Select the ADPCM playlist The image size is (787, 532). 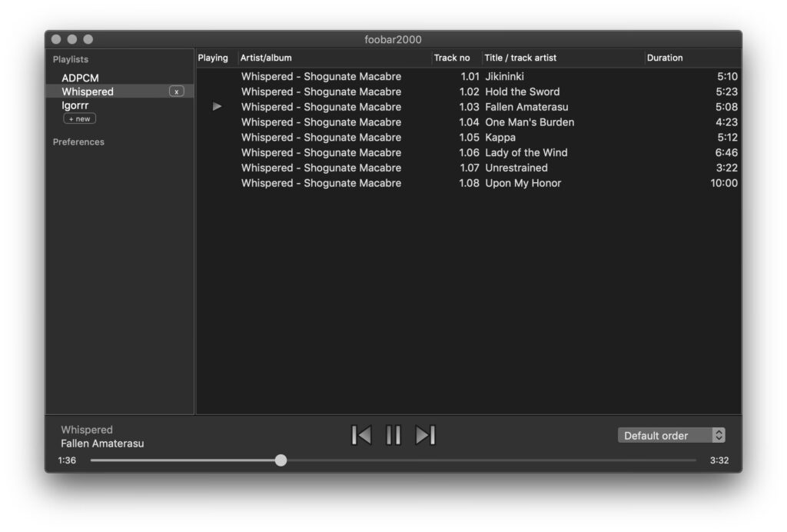pos(80,78)
